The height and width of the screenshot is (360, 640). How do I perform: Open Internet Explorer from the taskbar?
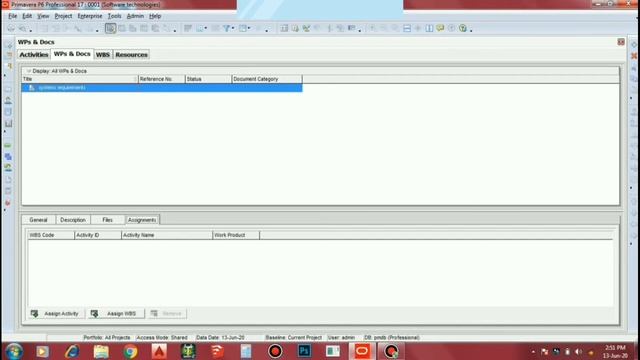tap(72, 351)
